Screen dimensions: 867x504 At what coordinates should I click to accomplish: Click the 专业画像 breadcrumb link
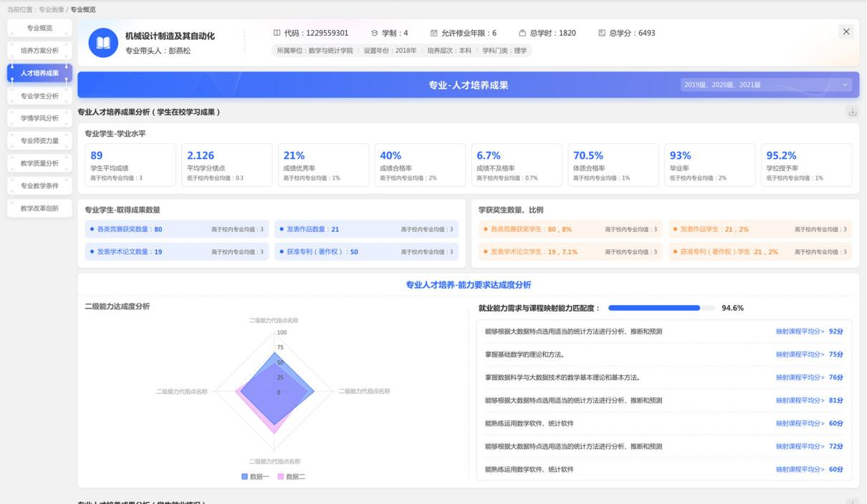coord(52,9)
